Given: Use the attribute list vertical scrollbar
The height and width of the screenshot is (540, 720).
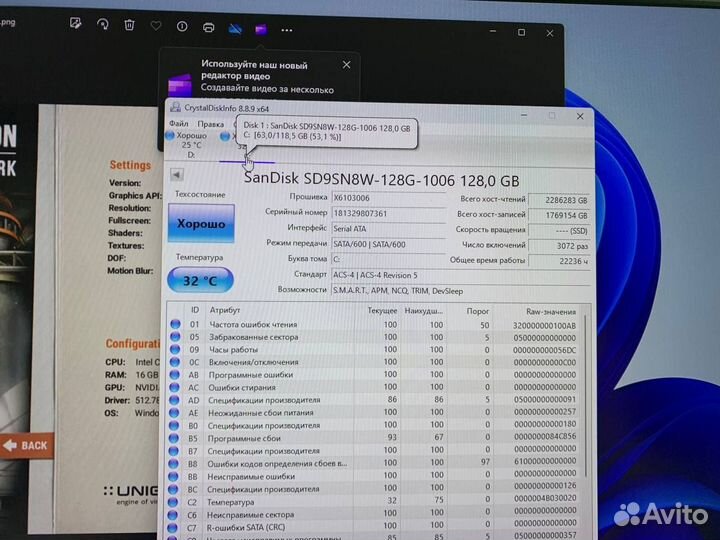Looking at the screenshot, I should pos(585,395).
